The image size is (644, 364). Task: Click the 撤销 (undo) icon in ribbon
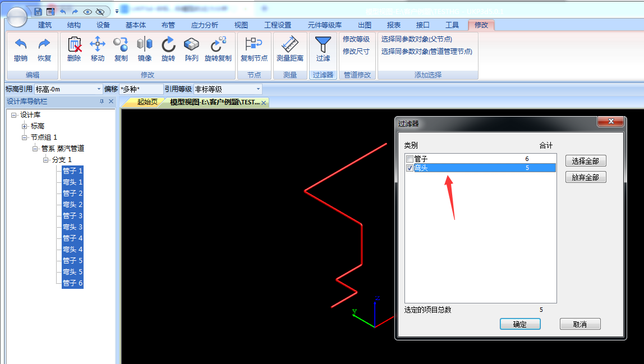click(x=21, y=45)
